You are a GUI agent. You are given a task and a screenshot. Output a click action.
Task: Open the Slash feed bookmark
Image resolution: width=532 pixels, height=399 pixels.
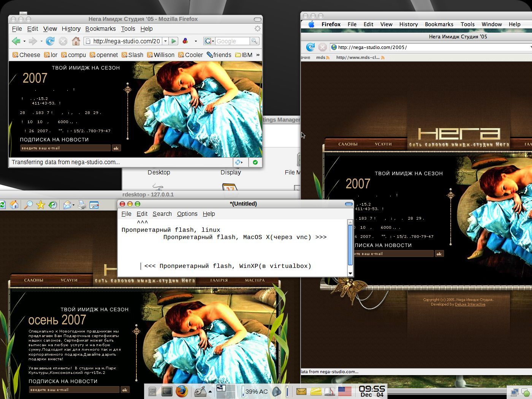[x=132, y=55]
